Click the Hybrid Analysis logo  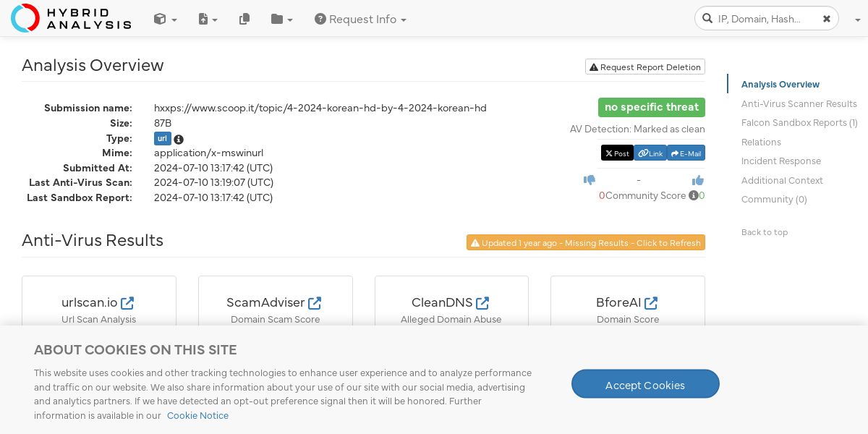tap(71, 18)
